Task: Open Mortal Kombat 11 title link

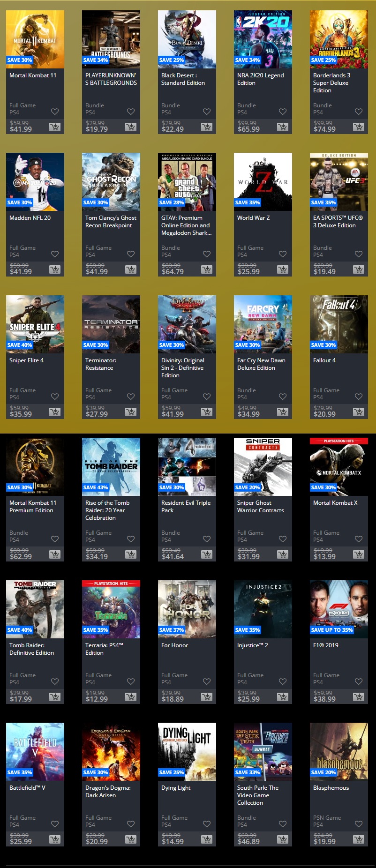Action: [x=33, y=75]
